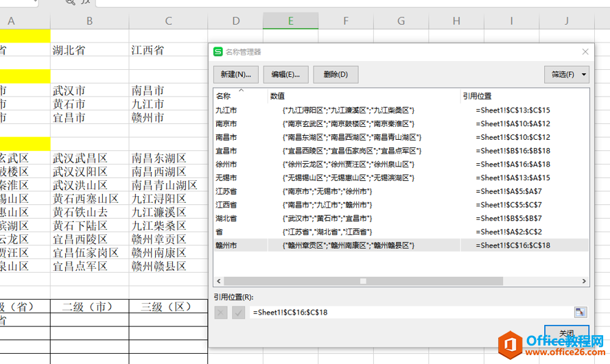Click cell containing 黄石市
Viewport: 610px width, 364px height.
89,104
